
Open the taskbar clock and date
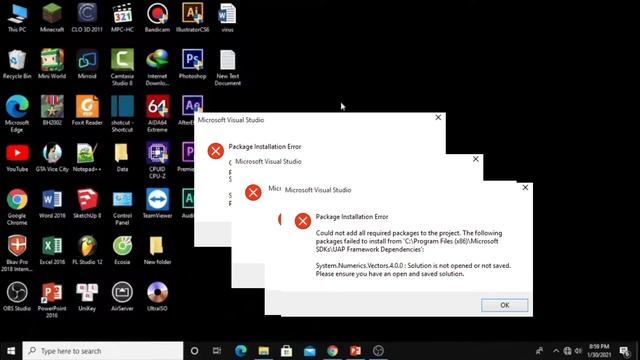[x=599, y=351]
